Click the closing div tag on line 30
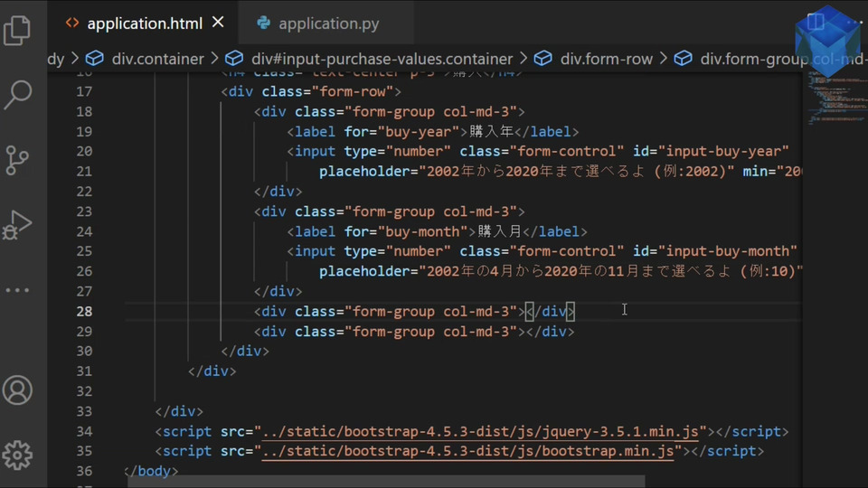The height and width of the screenshot is (488, 868). tap(245, 352)
